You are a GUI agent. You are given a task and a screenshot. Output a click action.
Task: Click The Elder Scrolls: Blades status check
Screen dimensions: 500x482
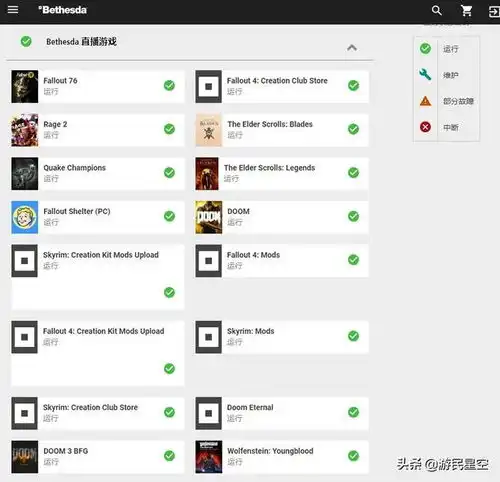tap(353, 129)
